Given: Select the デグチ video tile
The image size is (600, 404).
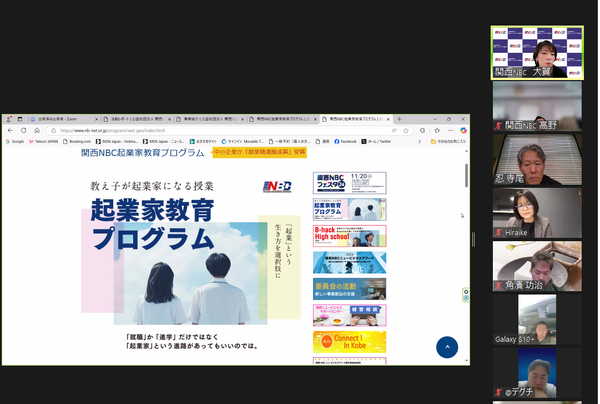Looking at the screenshot, I should [537, 373].
